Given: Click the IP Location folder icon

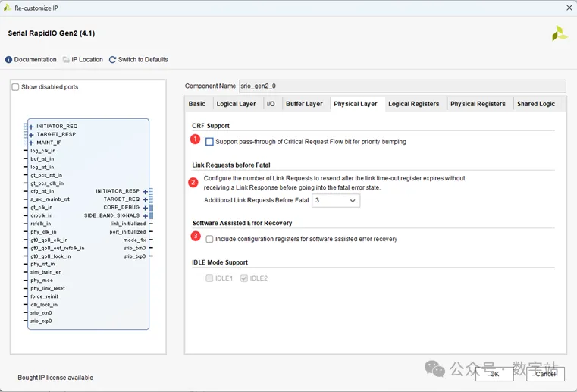Looking at the screenshot, I should tap(66, 60).
